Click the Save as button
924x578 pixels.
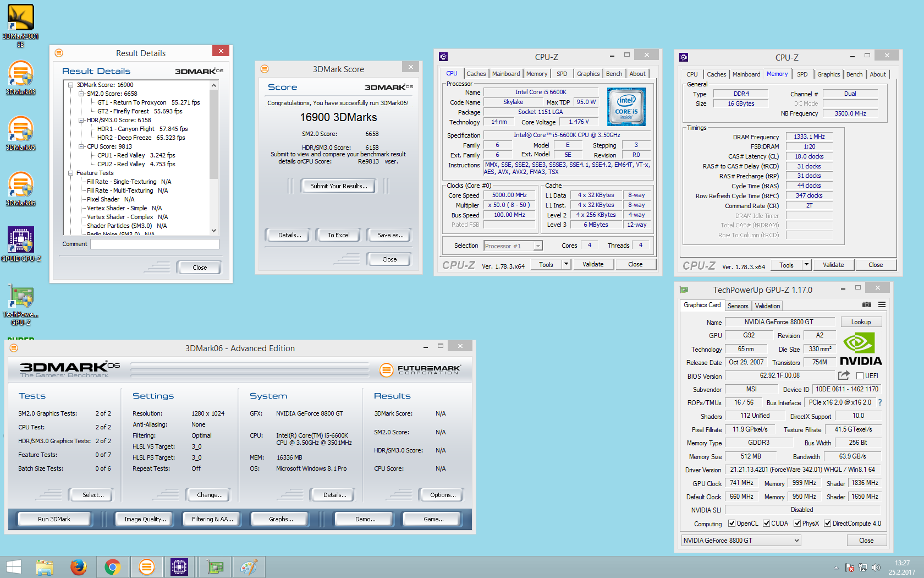(390, 235)
